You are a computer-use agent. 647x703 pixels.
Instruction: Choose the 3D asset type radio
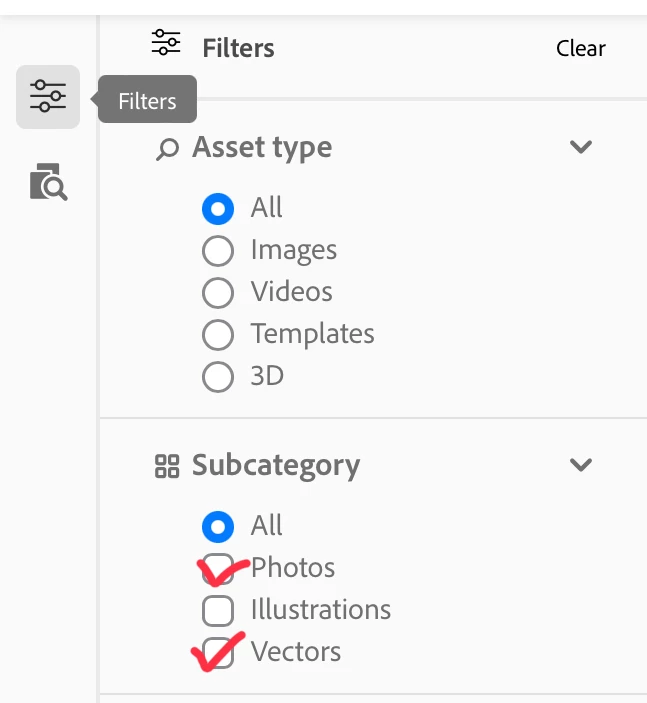[x=218, y=377]
